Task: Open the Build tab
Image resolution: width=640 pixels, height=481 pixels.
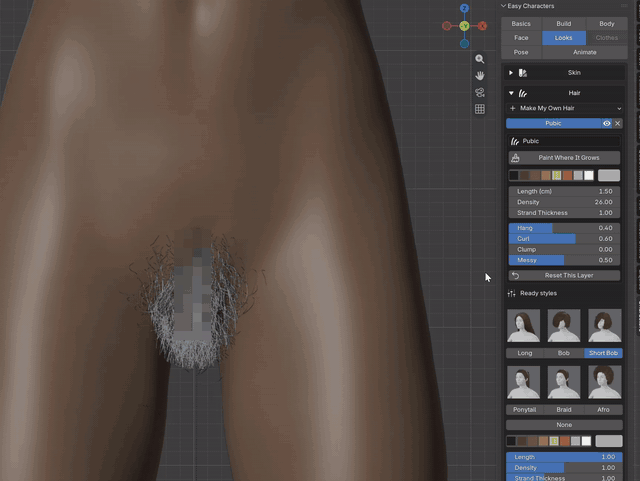Action: pos(564,24)
